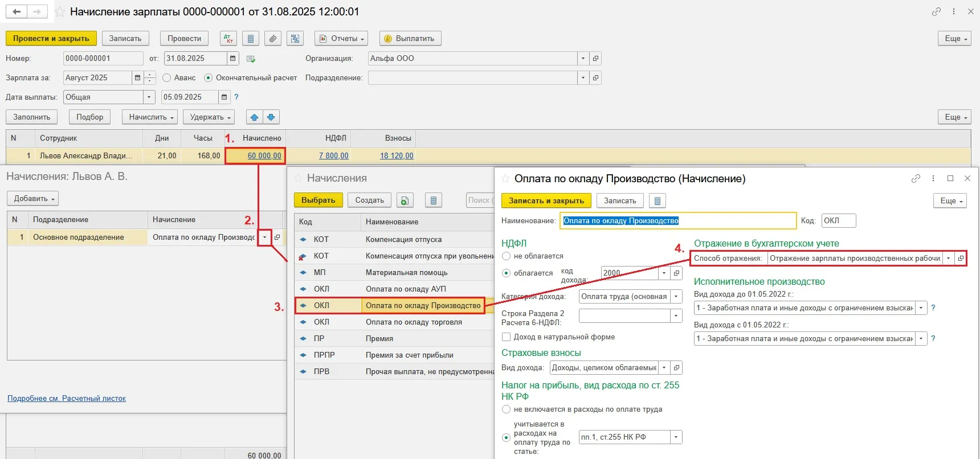
Task: Open the Отчеты menu
Action: click(x=341, y=39)
